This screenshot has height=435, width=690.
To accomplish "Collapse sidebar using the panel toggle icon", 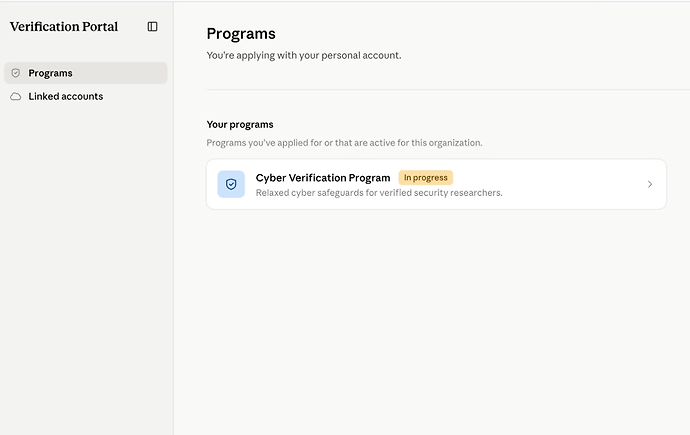I will (152, 26).
